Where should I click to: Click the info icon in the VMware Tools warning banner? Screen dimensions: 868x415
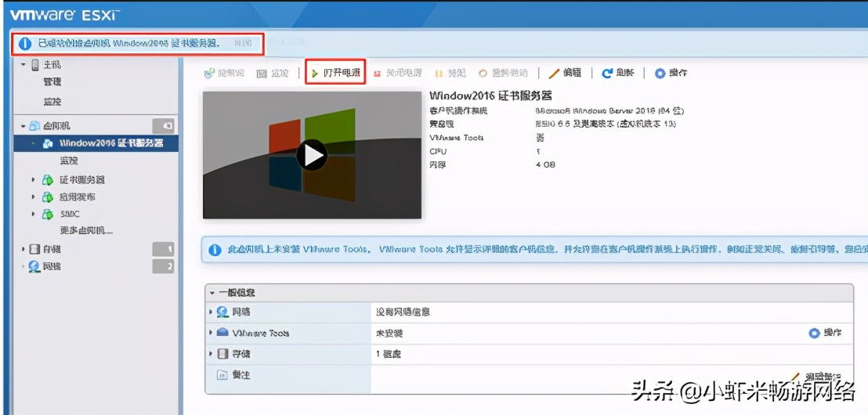[x=215, y=250]
